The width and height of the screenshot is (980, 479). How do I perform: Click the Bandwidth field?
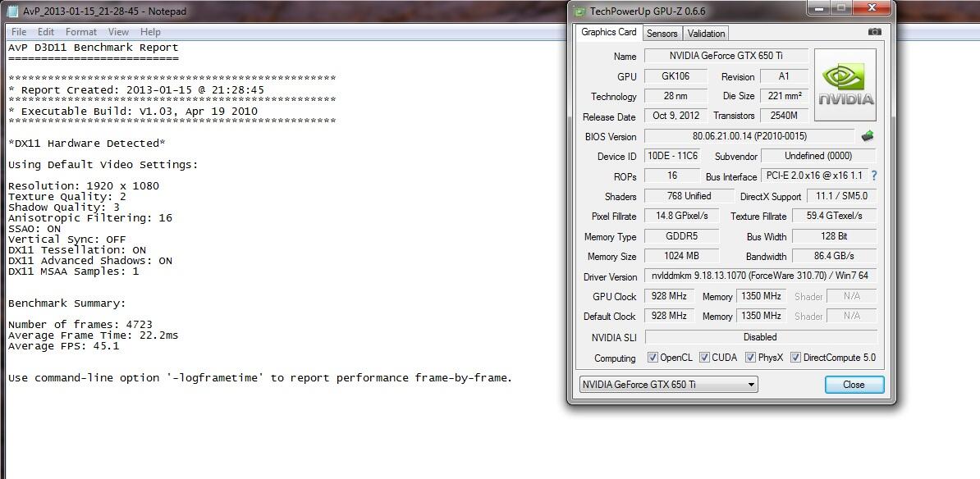(834, 256)
